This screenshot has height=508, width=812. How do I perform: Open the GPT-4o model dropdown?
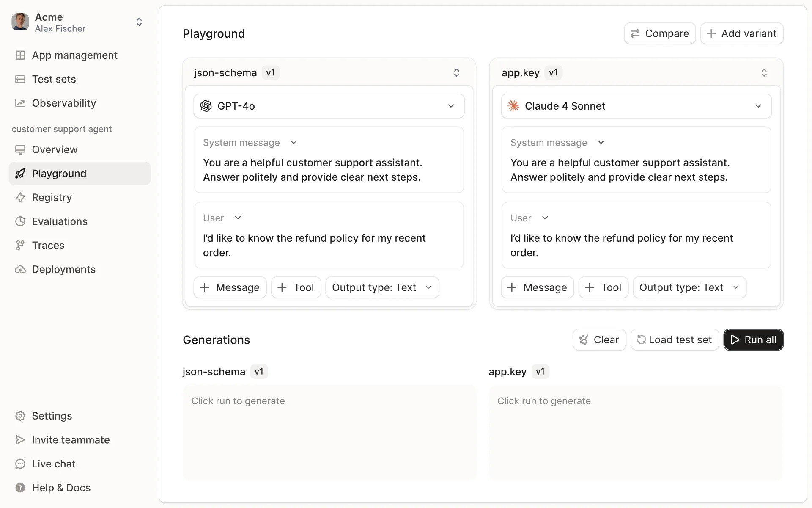click(x=450, y=106)
